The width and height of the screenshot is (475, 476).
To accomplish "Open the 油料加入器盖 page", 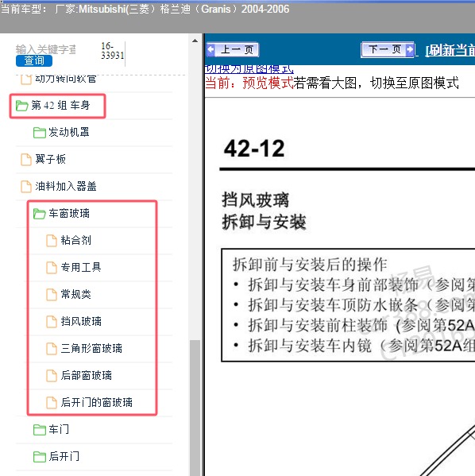I will [x=66, y=186].
